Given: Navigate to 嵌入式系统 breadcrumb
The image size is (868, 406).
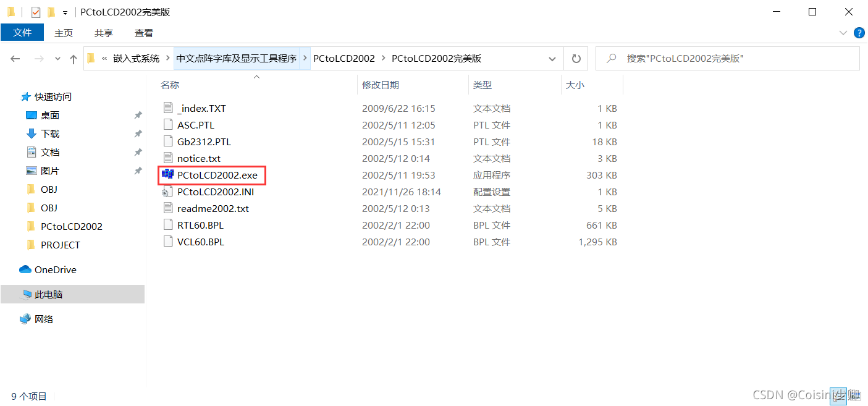Looking at the screenshot, I should (136, 59).
